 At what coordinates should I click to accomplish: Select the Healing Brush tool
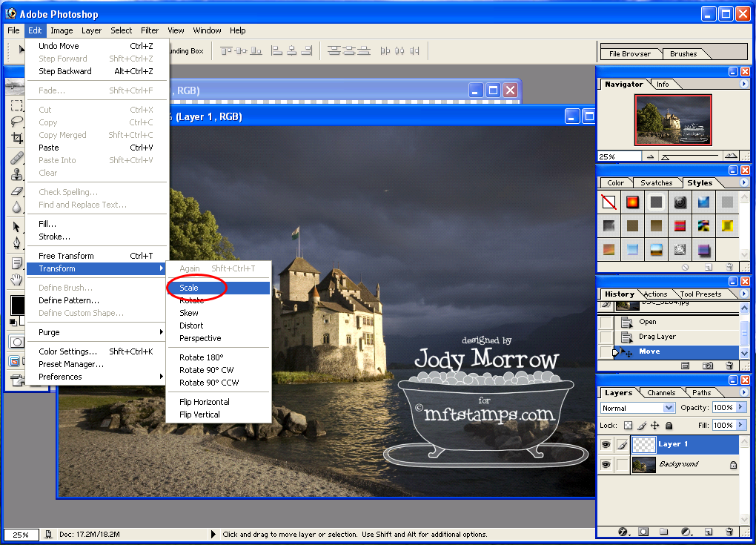click(16, 158)
